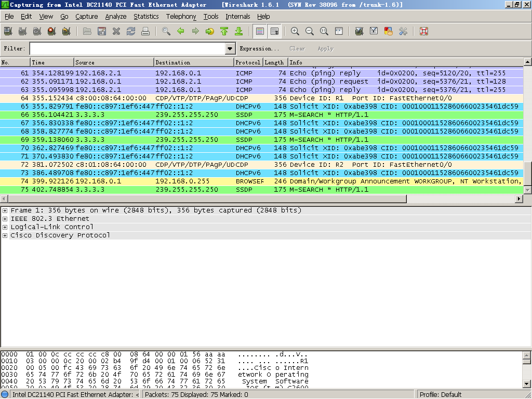Click the Help lifebuoy icon
The width and height of the screenshot is (532, 399).
(x=424, y=31)
